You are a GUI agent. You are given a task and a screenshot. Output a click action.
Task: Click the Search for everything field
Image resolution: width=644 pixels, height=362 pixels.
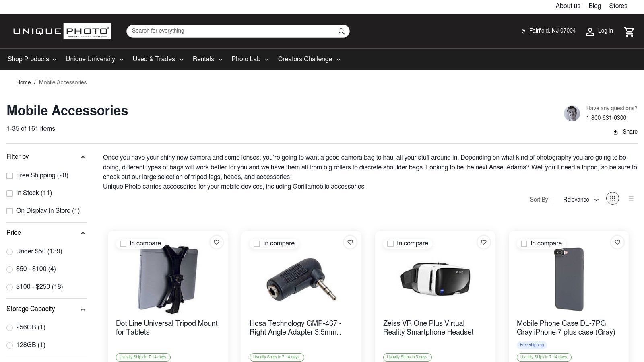[233, 31]
